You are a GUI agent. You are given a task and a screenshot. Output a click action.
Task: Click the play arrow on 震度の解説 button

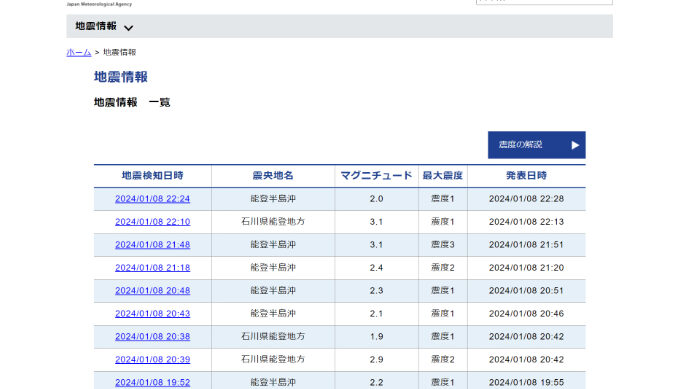click(x=575, y=145)
